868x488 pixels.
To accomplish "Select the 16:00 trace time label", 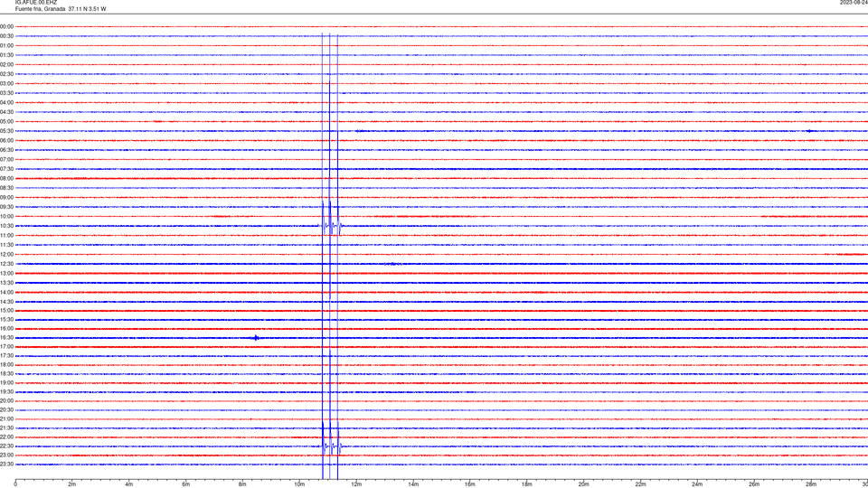I will pos(6,329).
